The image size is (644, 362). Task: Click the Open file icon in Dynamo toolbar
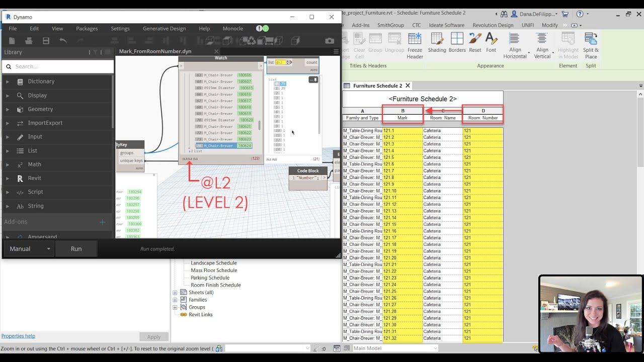click(x=29, y=41)
